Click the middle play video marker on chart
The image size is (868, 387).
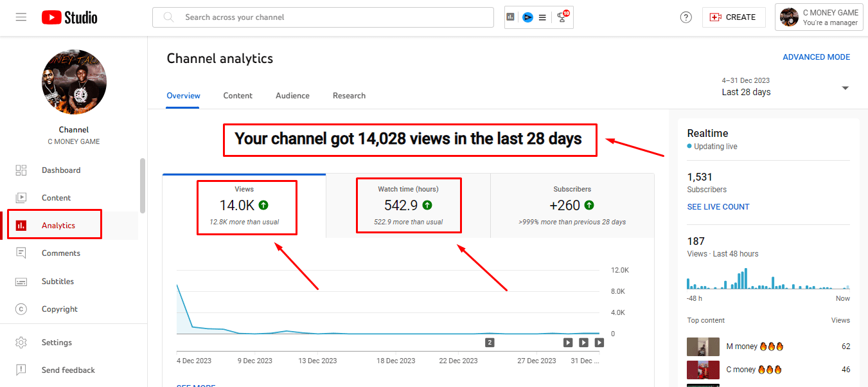(583, 343)
